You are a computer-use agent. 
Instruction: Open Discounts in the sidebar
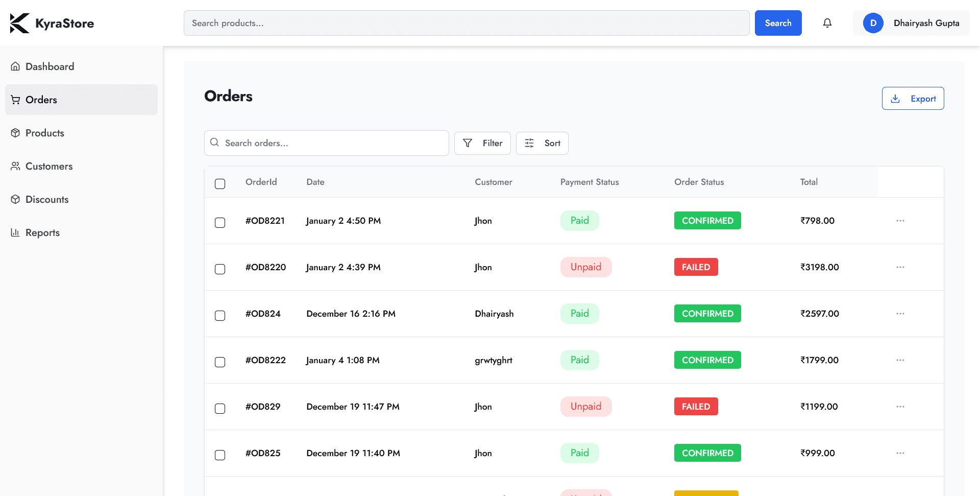tap(81, 199)
